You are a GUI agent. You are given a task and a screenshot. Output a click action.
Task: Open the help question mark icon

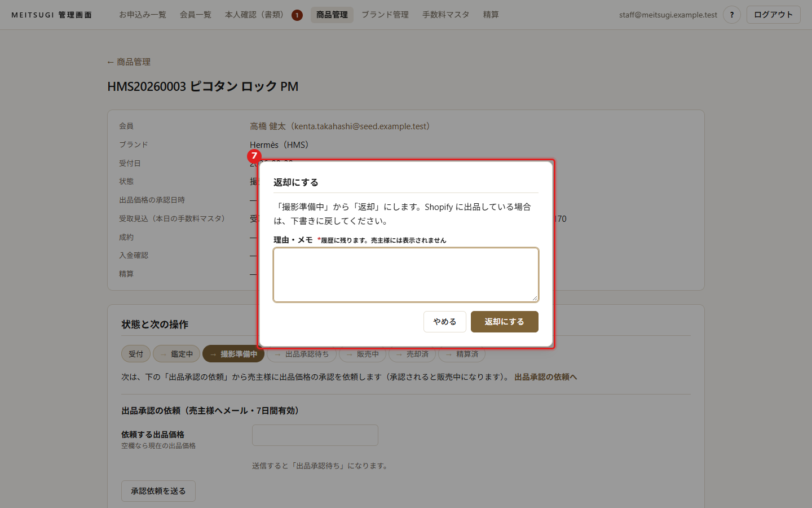(732, 15)
